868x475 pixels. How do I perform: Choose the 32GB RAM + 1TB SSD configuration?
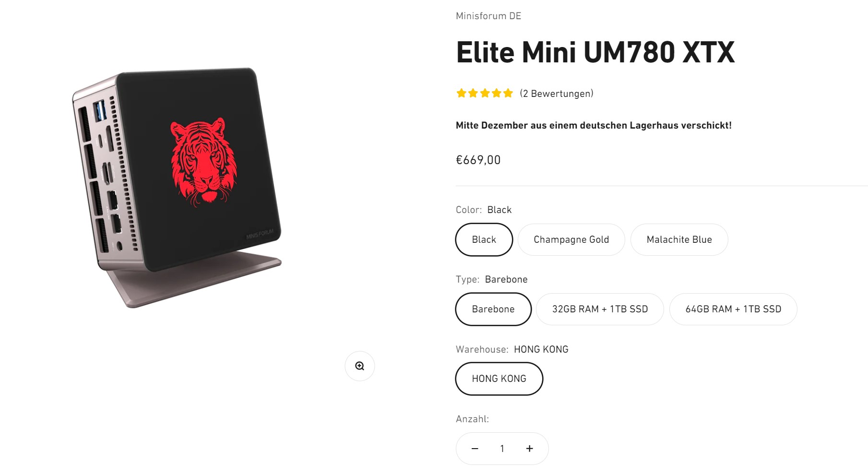pyautogui.click(x=600, y=309)
